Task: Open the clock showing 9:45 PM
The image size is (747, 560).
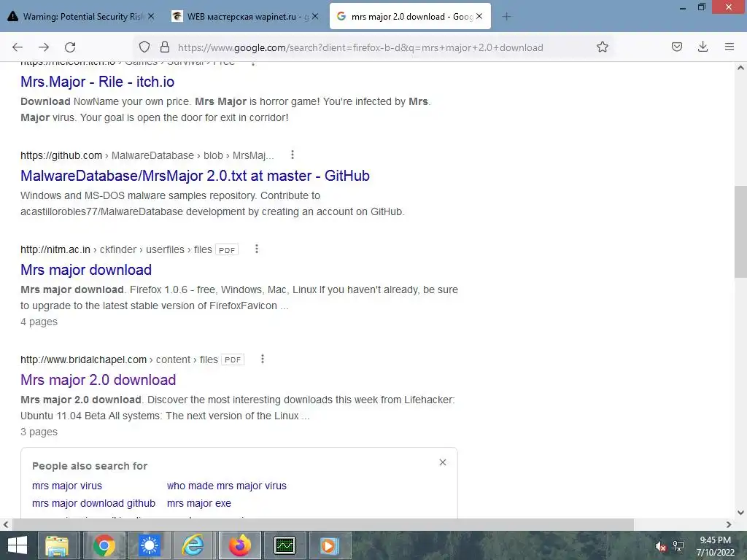Action: click(x=715, y=545)
